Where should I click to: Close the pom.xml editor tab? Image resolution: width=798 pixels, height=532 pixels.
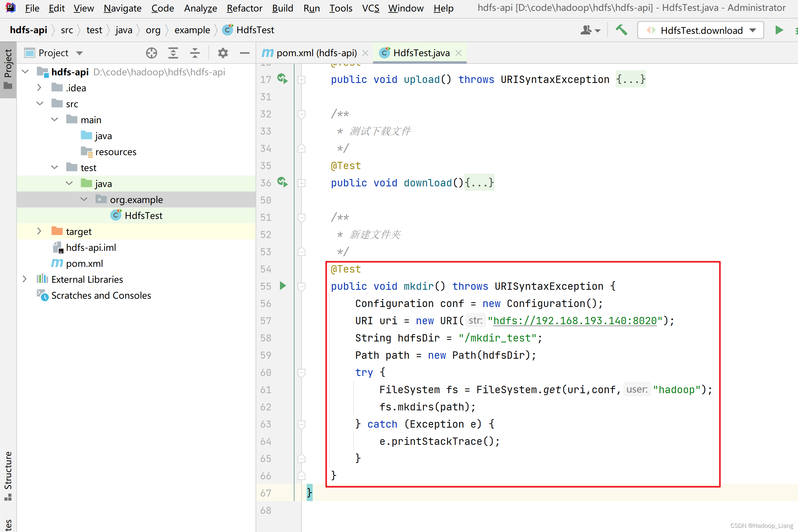(x=365, y=53)
